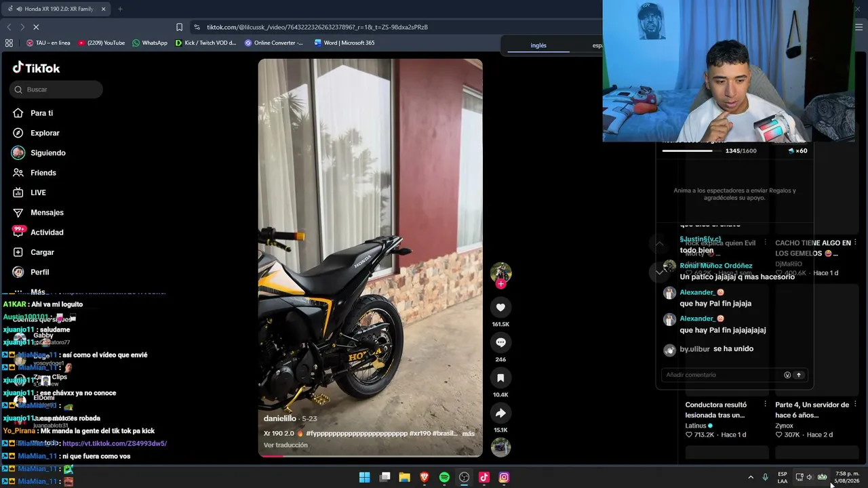The height and width of the screenshot is (488, 868).
Task: Follow the creator with the red plus
Action: click(500, 284)
